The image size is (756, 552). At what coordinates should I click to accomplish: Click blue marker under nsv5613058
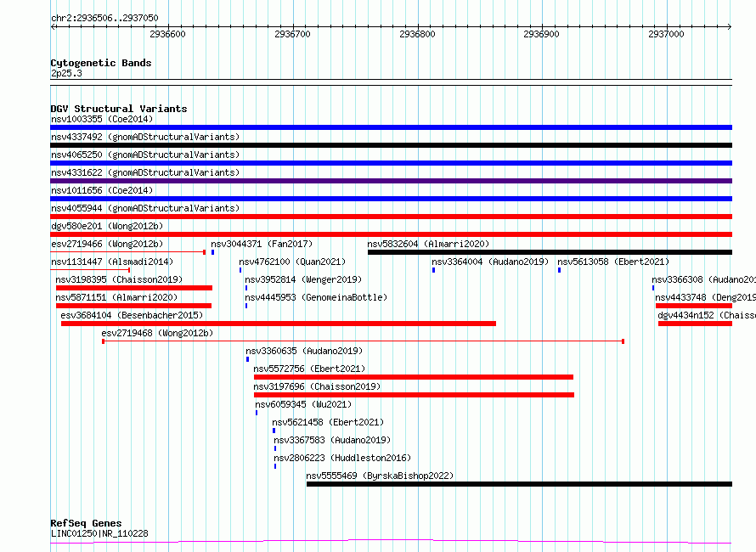(x=559, y=270)
